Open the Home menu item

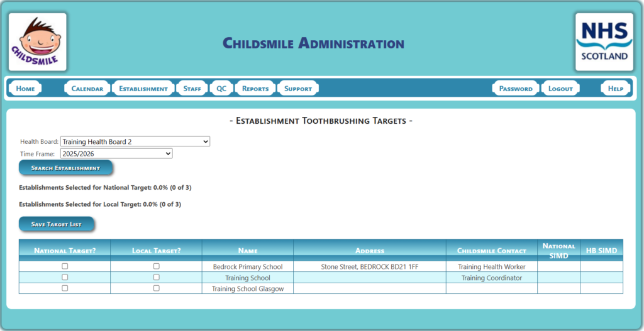tap(25, 89)
